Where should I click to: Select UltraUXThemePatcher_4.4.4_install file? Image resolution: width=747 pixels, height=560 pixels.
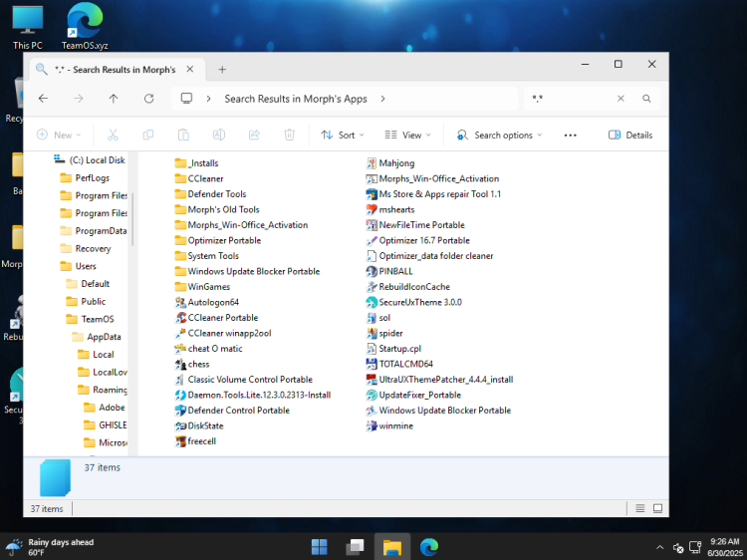click(439, 380)
